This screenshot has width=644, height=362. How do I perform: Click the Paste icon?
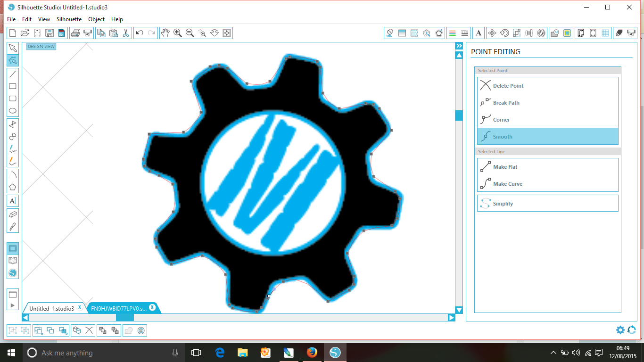click(x=113, y=33)
